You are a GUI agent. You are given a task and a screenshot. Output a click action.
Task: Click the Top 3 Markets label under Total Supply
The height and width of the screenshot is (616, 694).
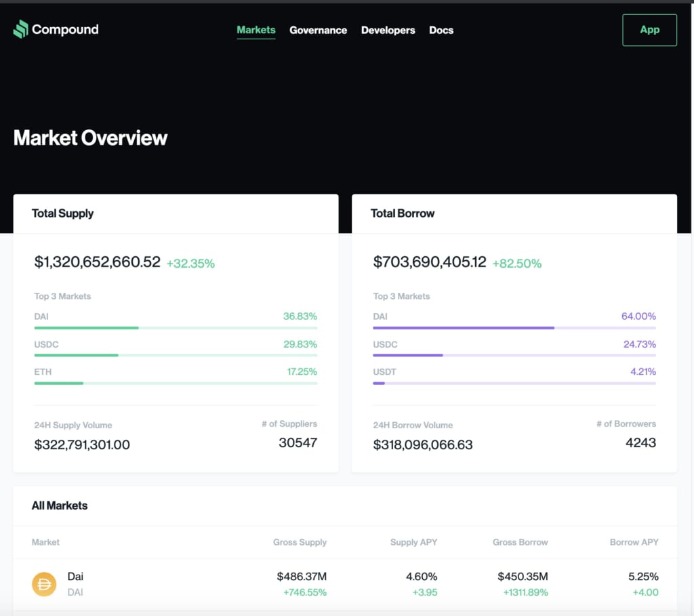tap(62, 296)
